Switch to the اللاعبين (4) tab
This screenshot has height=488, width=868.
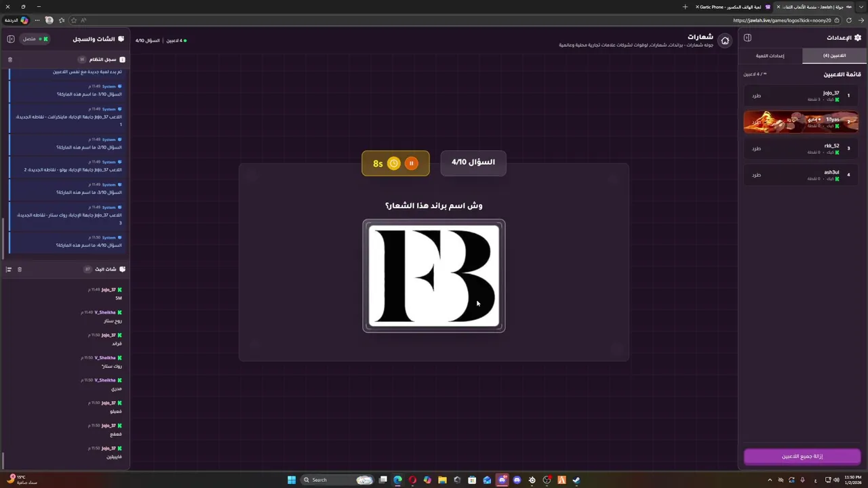point(835,56)
